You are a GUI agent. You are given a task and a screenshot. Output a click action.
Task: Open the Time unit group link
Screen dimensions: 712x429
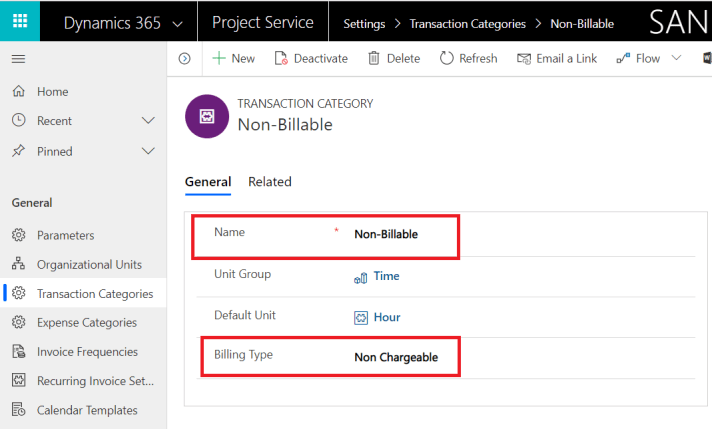click(386, 276)
